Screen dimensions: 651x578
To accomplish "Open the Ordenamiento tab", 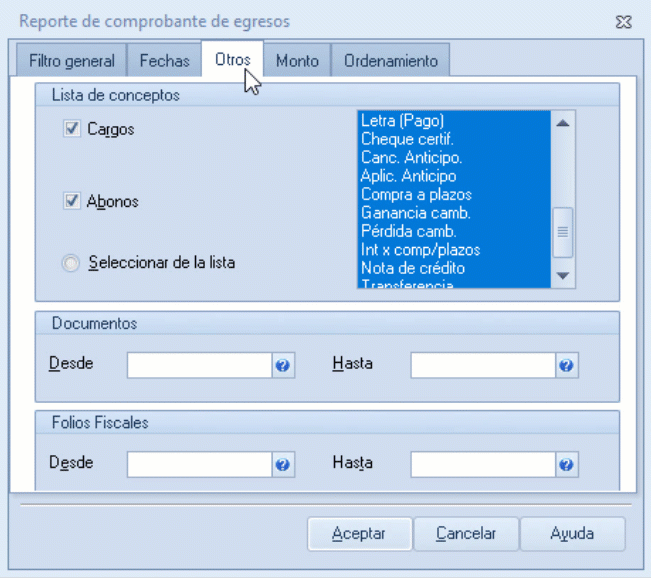I will (x=391, y=61).
